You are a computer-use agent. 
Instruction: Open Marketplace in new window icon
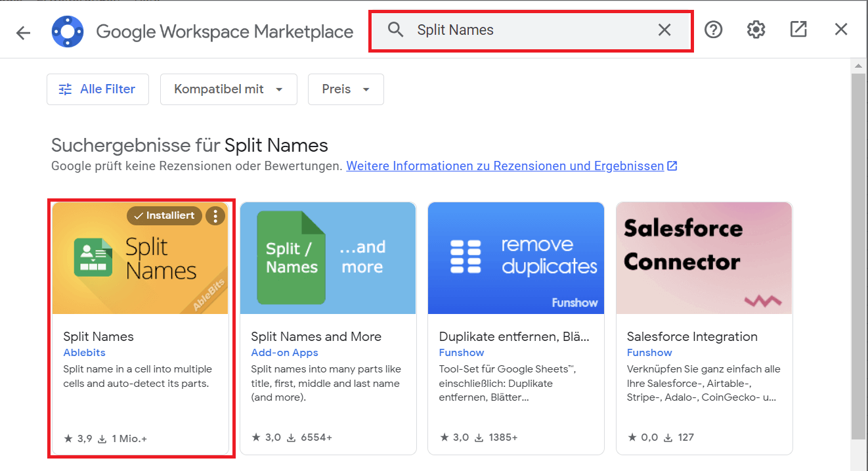pyautogui.click(x=798, y=30)
